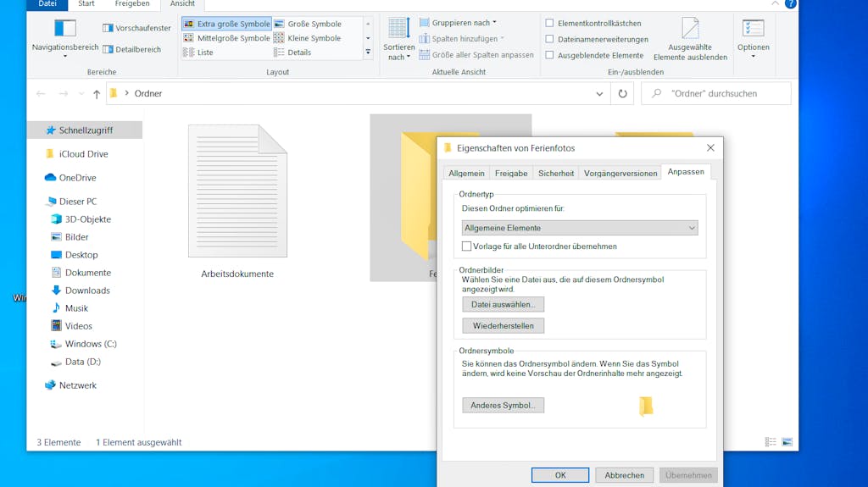868x487 pixels.
Task: Open iCloud Drive in sidebar
Action: click(77, 154)
